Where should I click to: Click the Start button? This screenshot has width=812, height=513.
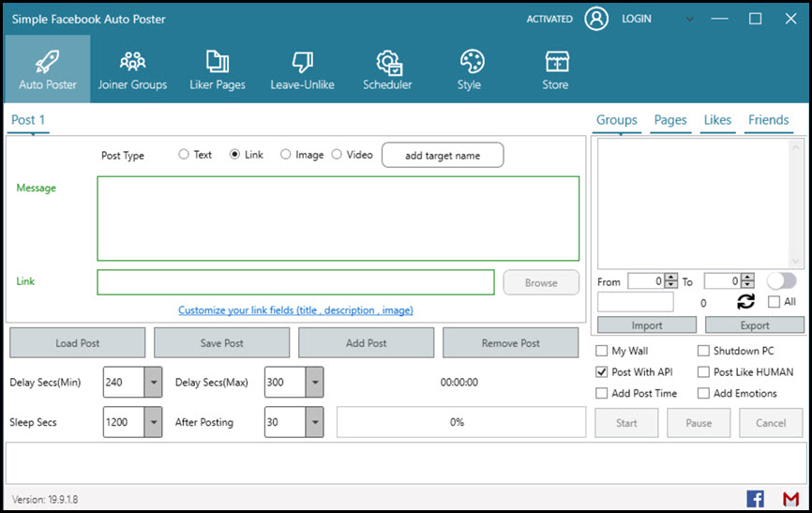click(x=626, y=423)
